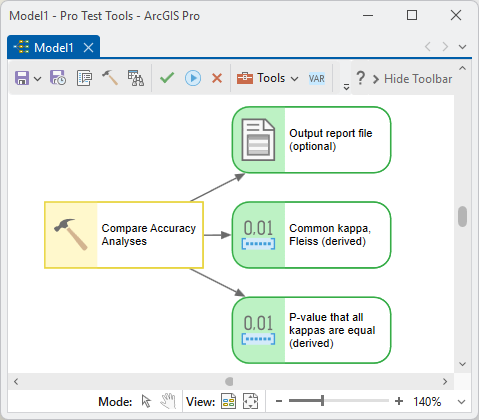Open the Find and Replace binoculars icon
Viewport: 479px width, 420px height.
pyautogui.click(x=136, y=78)
